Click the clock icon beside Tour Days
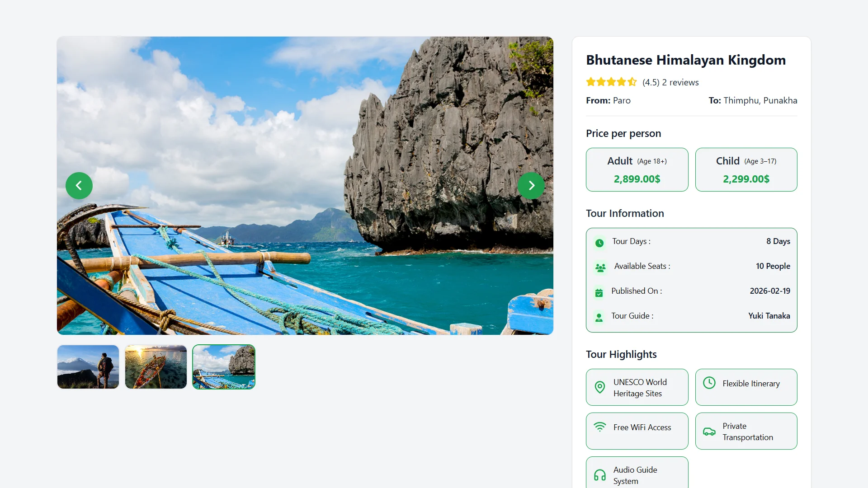The height and width of the screenshot is (488, 868). [x=599, y=243]
